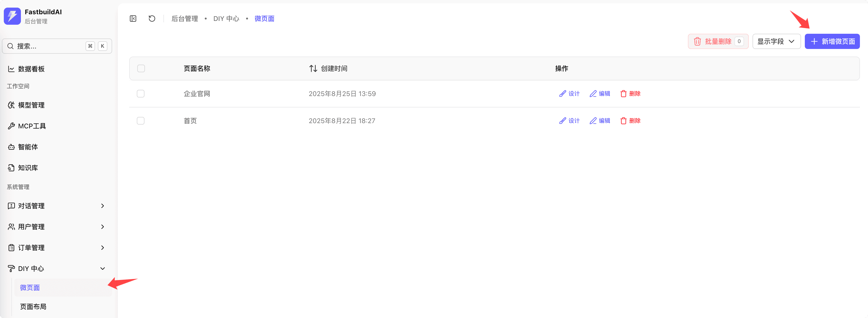Screen dimensions: 868x318
Task: Click the sidebar collapse icon
Action: pos(133,19)
